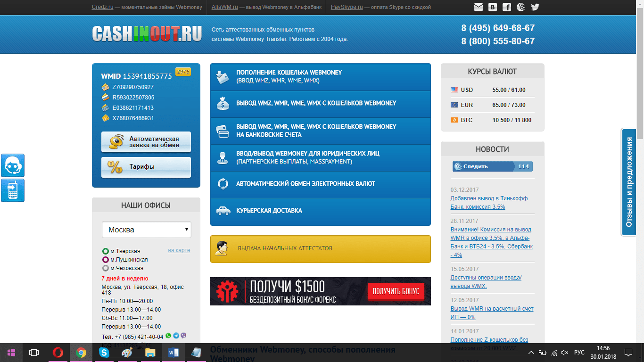Open the online support operator widget icon
Image resolution: width=644 pixels, height=362 pixels.
click(13, 165)
